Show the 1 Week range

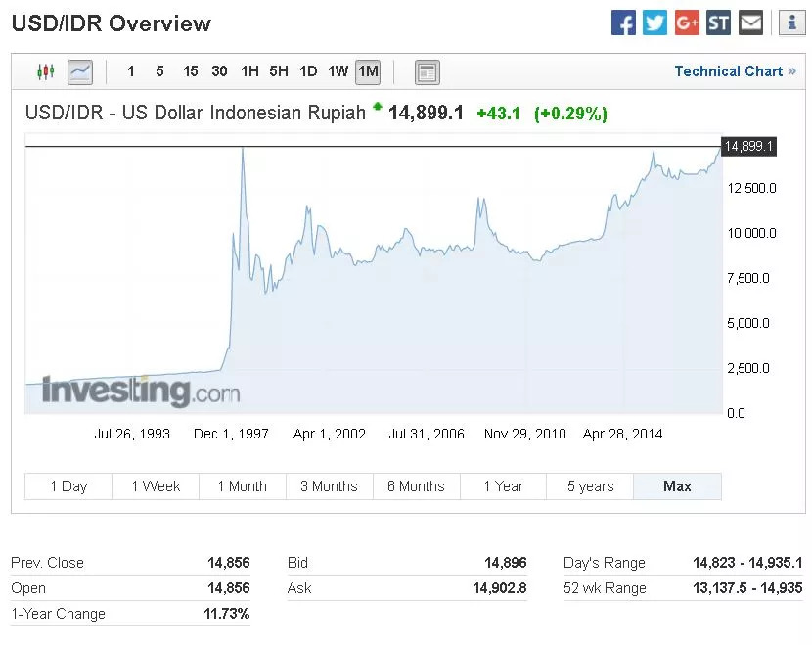click(156, 486)
